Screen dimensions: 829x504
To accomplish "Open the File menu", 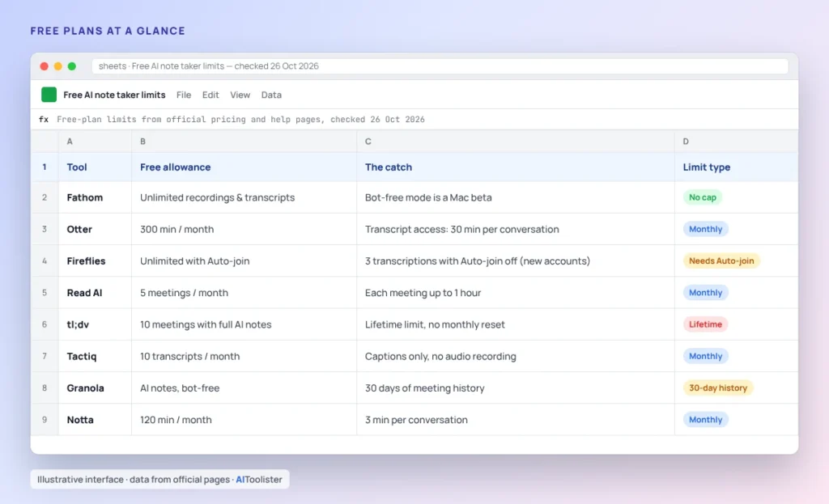I will coord(184,95).
